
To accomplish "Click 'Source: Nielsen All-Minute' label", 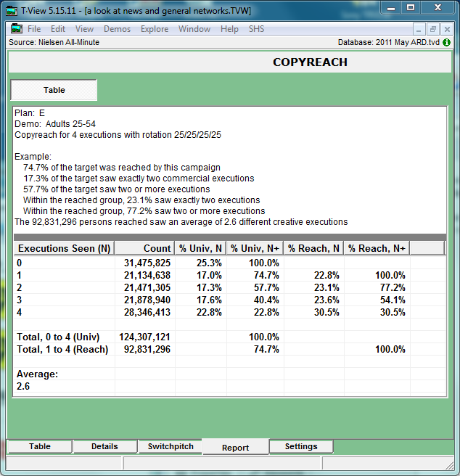I will tap(54, 42).
